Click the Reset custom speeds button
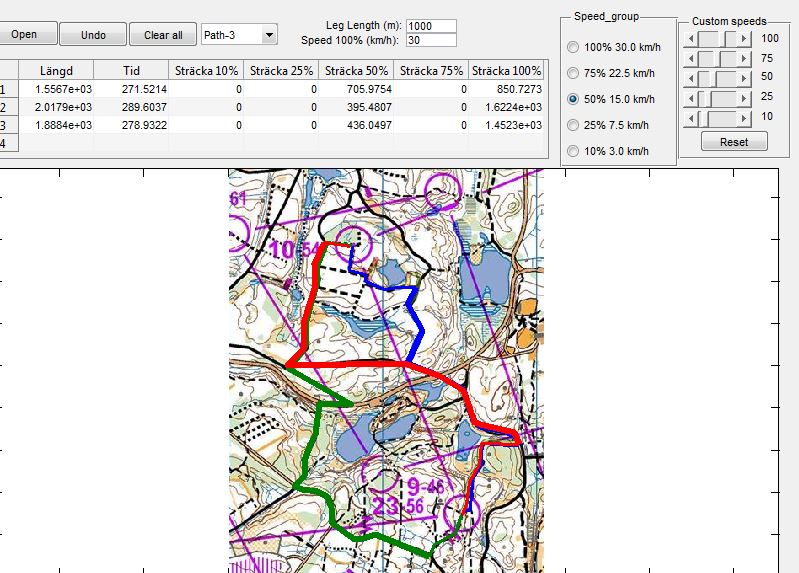This screenshot has height=573, width=799. (734, 142)
